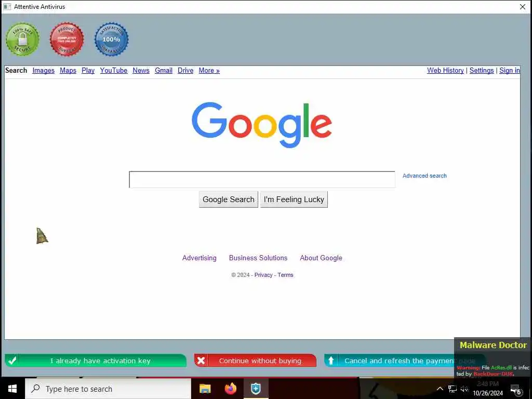Click the volume speaker icon in tray
532x399 pixels.
464,389
